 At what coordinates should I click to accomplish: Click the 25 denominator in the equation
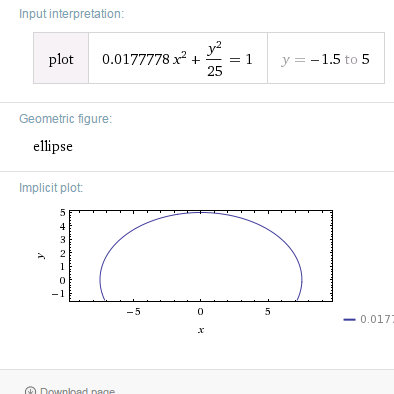pyautogui.click(x=215, y=71)
